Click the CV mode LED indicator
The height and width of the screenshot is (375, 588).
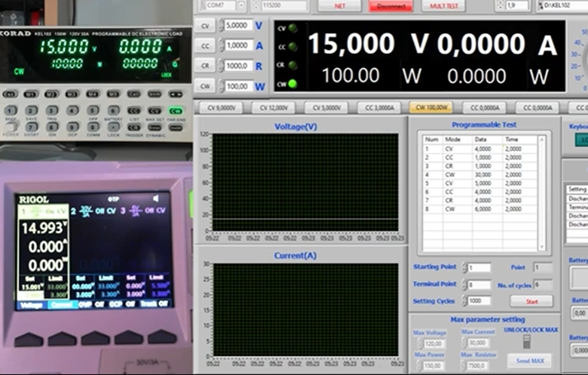click(x=292, y=28)
